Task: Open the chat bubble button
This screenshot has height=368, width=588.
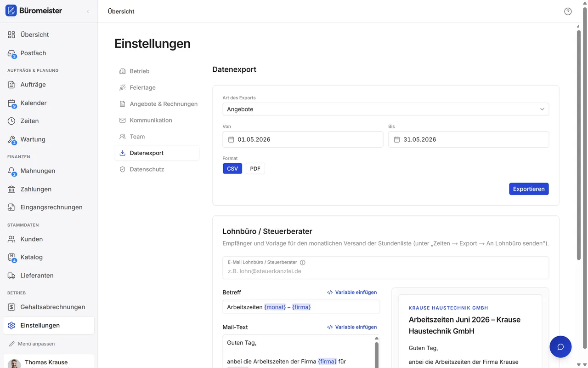Action: pyautogui.click(x=560, y=347)
